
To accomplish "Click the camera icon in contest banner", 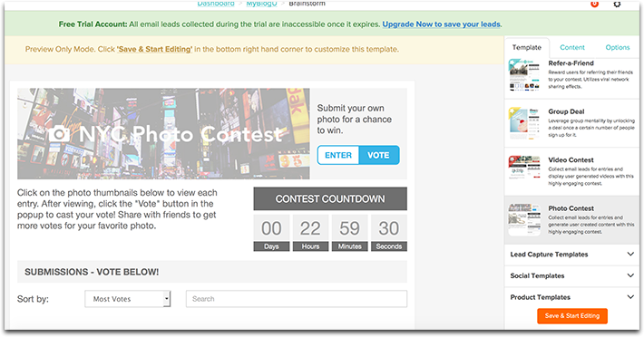I will click(59, 134).
